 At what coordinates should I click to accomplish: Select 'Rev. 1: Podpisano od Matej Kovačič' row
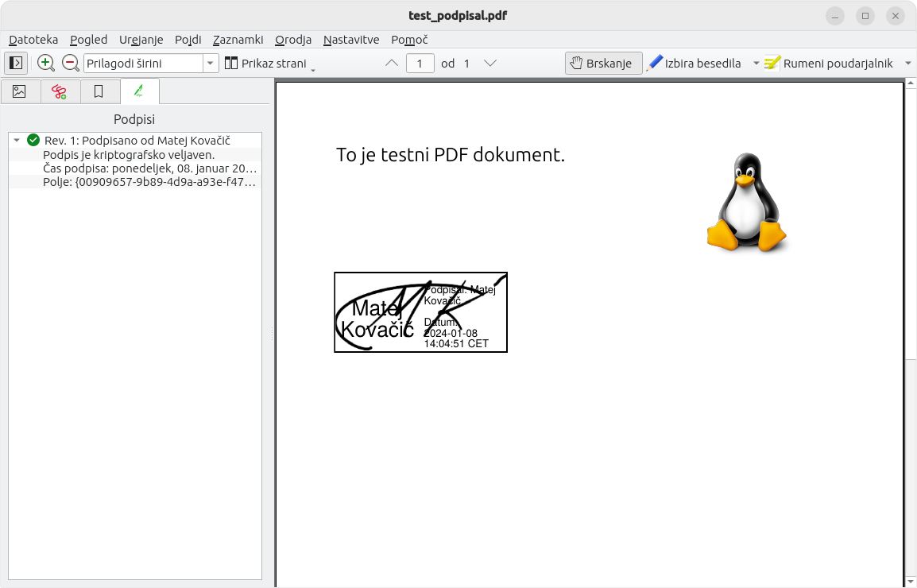[135, 141]
